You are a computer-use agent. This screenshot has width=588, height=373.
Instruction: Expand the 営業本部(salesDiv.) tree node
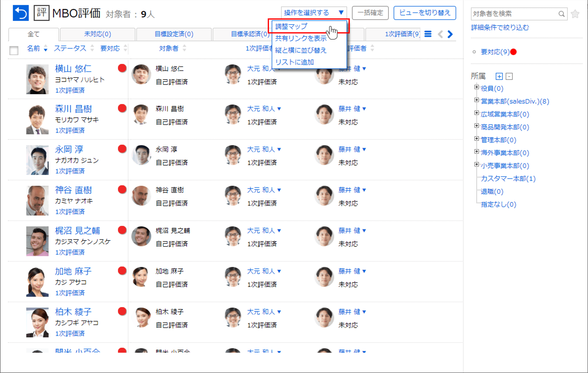(x=476, y=100)
